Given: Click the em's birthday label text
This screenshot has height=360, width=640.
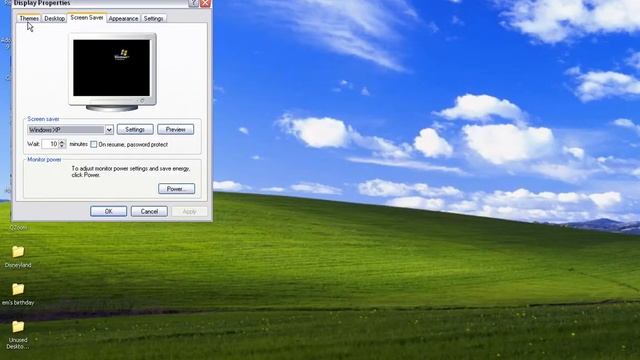Looking at the screenshot, I should pyautogui.click(x=18, y=303).
